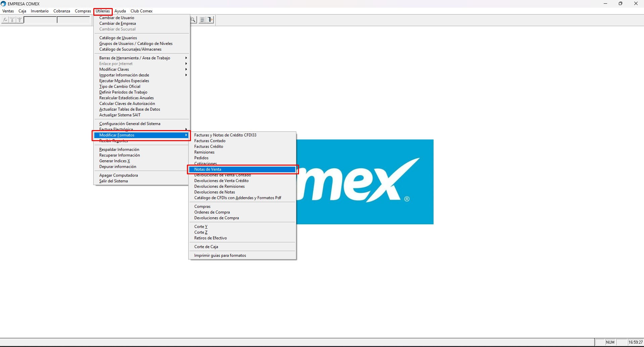Select Ejecutar Modulos Especiales
The width and height of the screenshot is (644, 347).
[142, 81]
